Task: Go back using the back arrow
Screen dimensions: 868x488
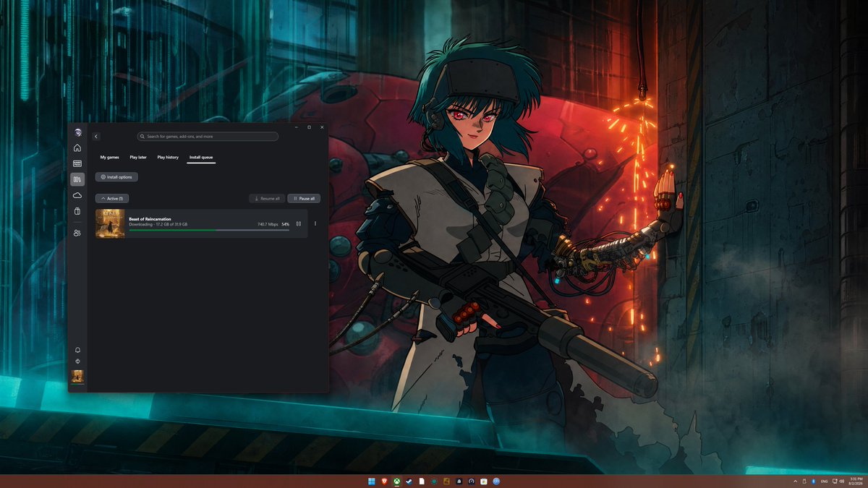Action: click(96, 137)
